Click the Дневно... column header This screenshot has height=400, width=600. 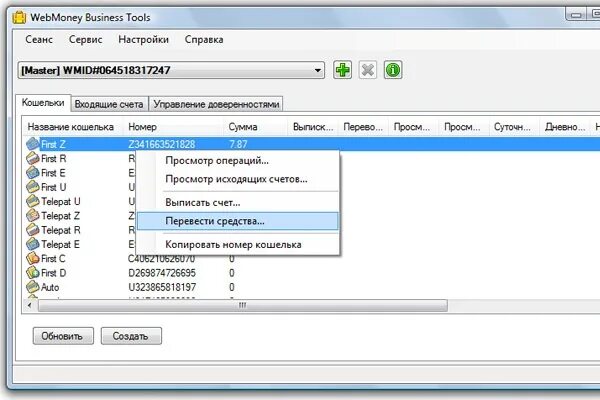click(565, 127)
